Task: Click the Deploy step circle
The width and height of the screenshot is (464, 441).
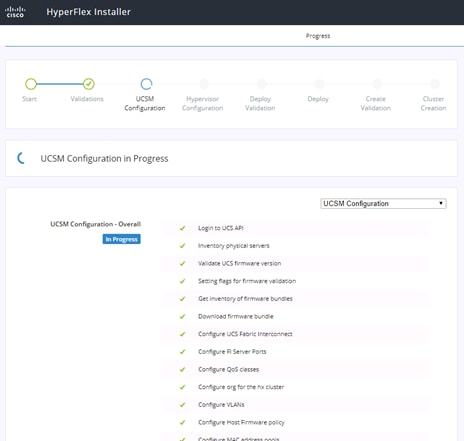Action: click(319, 84)
